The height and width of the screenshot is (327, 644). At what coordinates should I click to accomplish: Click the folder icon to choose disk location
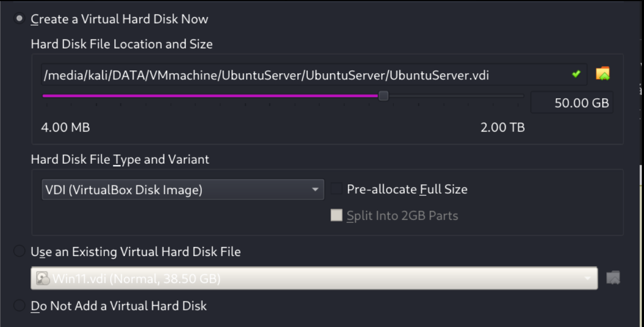[x=602, y=74]
